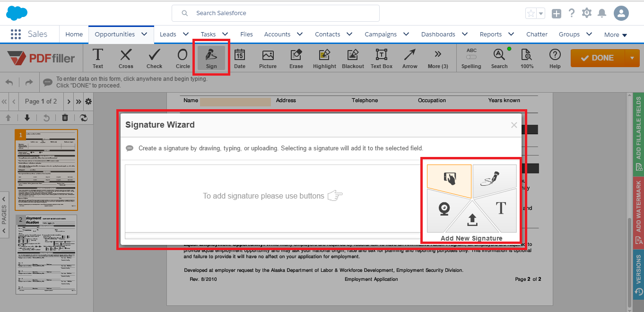Toggle the Spelling switch
Viewport: 644px width, 312px height.
(x=471, y=57)
